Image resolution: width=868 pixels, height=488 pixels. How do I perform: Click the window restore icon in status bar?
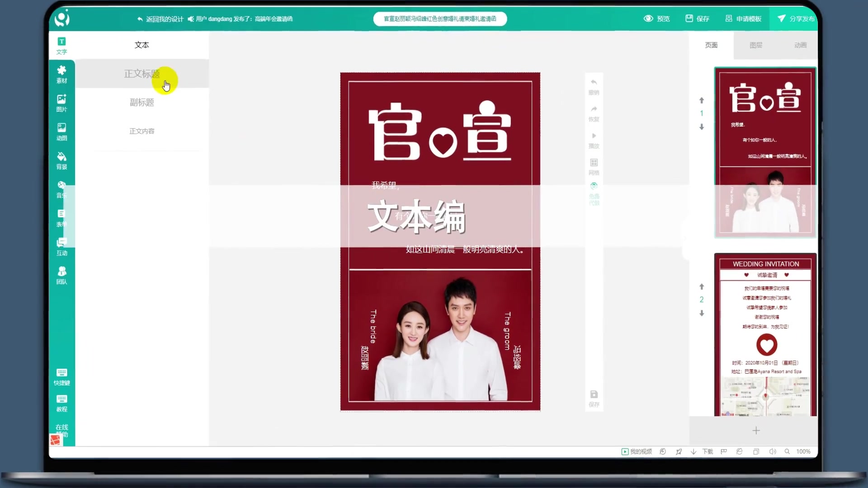click(x=756, y=451)
